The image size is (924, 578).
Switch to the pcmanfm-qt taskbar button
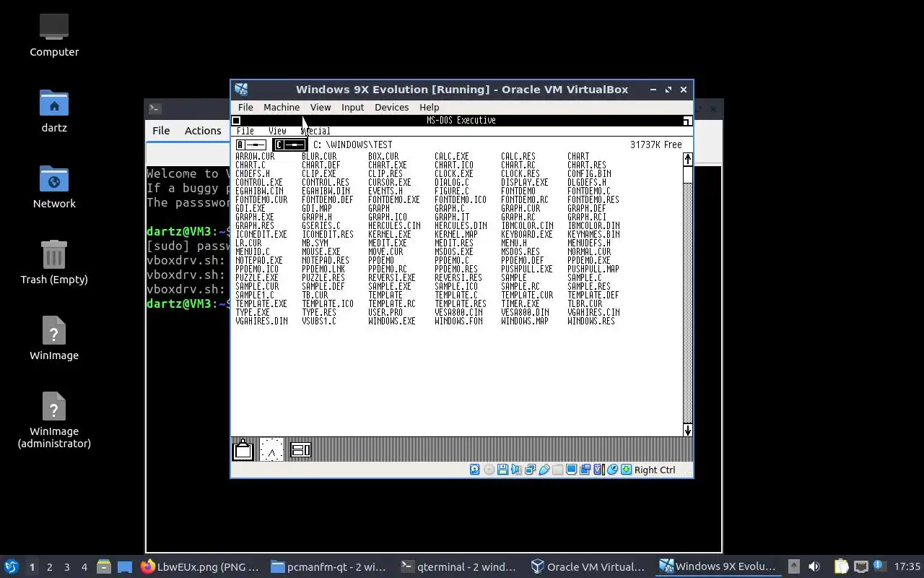pos(329,566)
